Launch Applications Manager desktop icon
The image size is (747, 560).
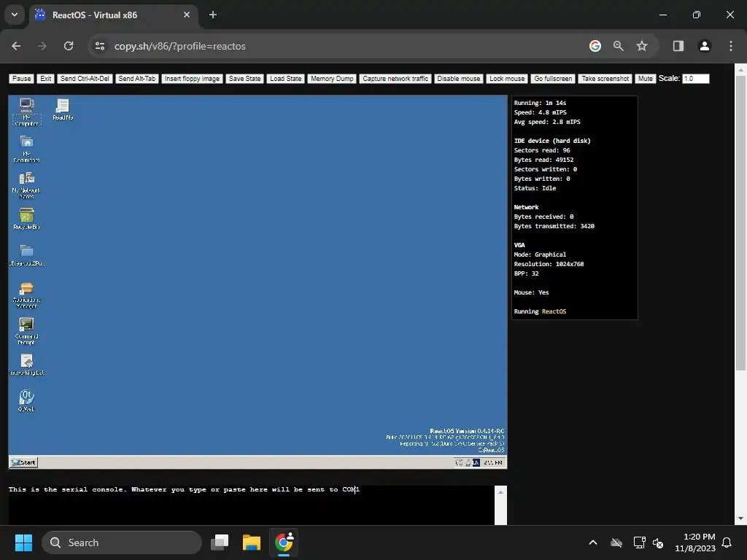(x=26, y=295)
